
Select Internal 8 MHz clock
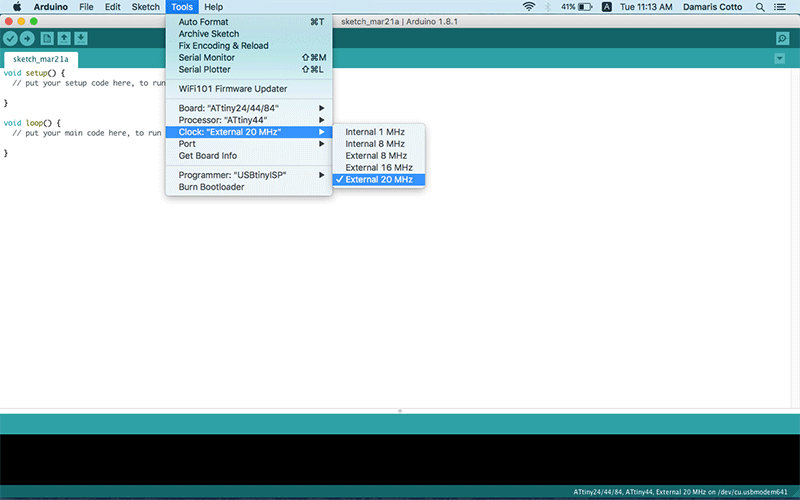tap(379, 144)
